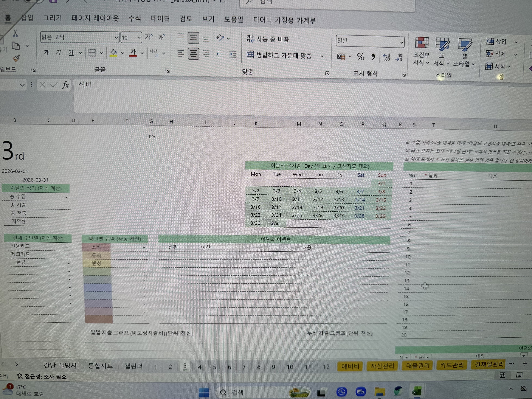532x399 pixels.
Task: Increase font size with the larger 가 icon
Action: 149,37
